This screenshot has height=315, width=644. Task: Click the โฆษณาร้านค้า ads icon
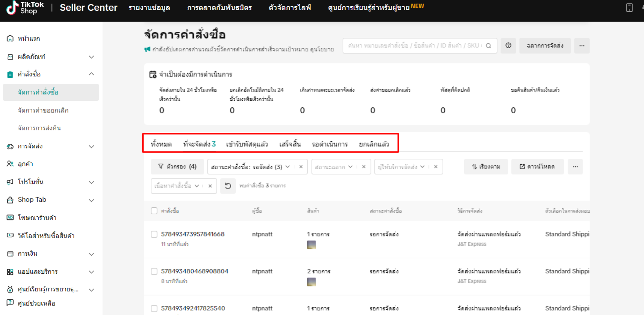[x=10, y=217]
